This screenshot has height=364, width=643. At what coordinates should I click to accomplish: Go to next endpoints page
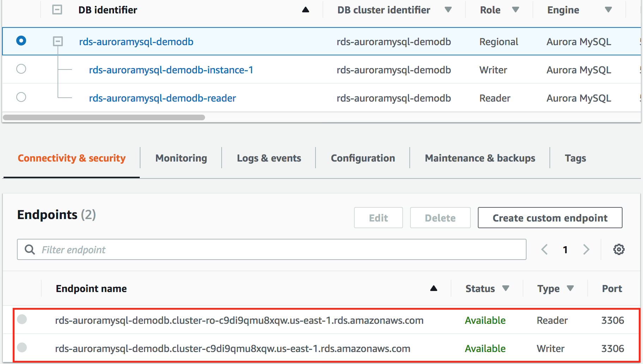[x=586, y=249]
